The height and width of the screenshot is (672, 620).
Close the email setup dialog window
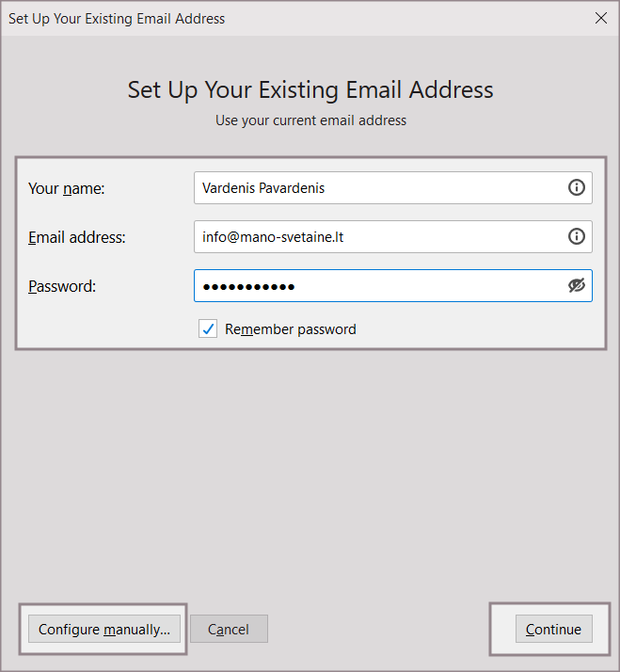[601, 18]
